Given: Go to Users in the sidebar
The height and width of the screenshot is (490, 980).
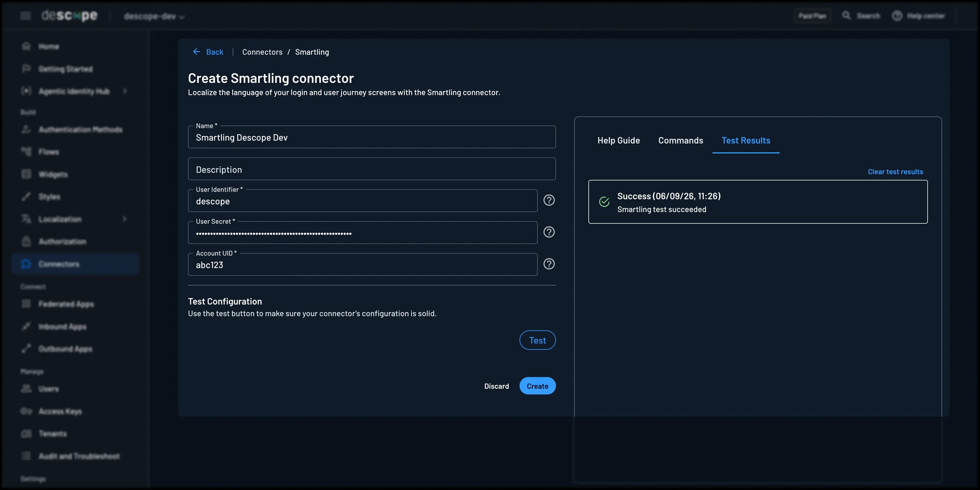Looking at the screenshot, I should pyautogui.click(x=75, y=389).
